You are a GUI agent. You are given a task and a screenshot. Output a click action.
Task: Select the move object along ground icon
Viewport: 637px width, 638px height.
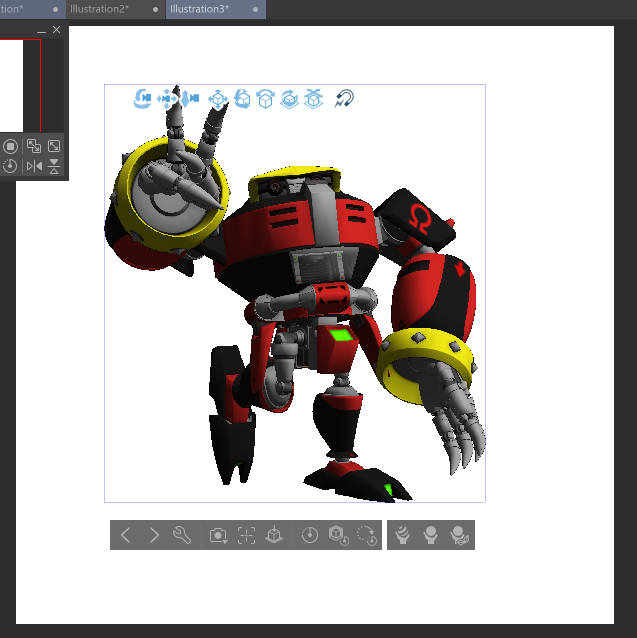(x=313, y=99)
